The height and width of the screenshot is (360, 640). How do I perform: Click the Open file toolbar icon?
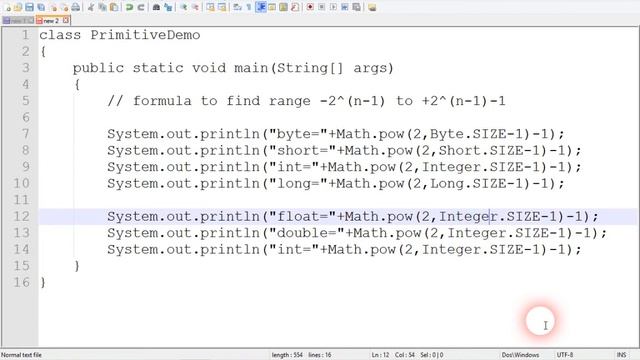18,7
